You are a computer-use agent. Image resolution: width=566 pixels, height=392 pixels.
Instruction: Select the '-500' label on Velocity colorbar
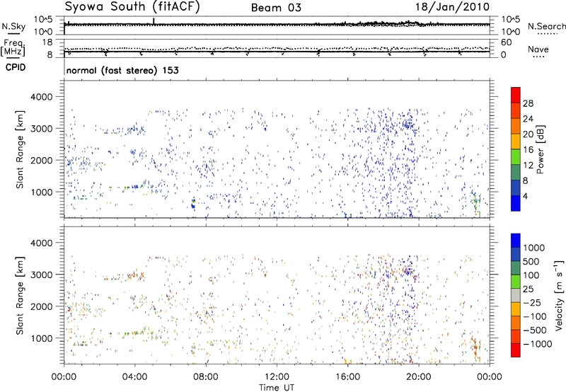tap(535, 330)
